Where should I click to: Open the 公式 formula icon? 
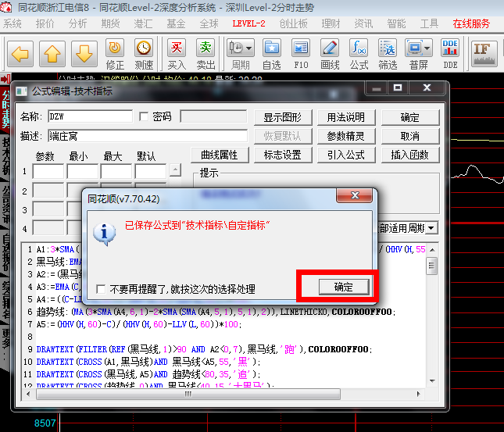pyautogui.click(x=359, y=53)
